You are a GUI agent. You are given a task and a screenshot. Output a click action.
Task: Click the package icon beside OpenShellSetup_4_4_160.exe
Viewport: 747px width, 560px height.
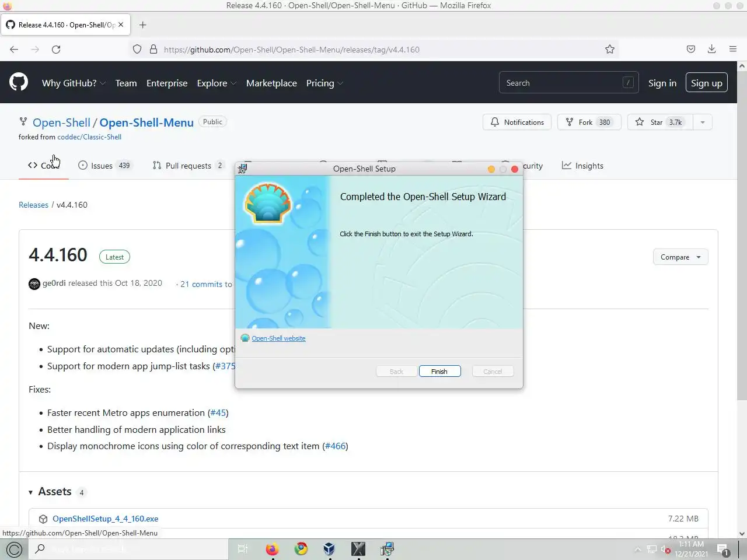coord(43,519)
